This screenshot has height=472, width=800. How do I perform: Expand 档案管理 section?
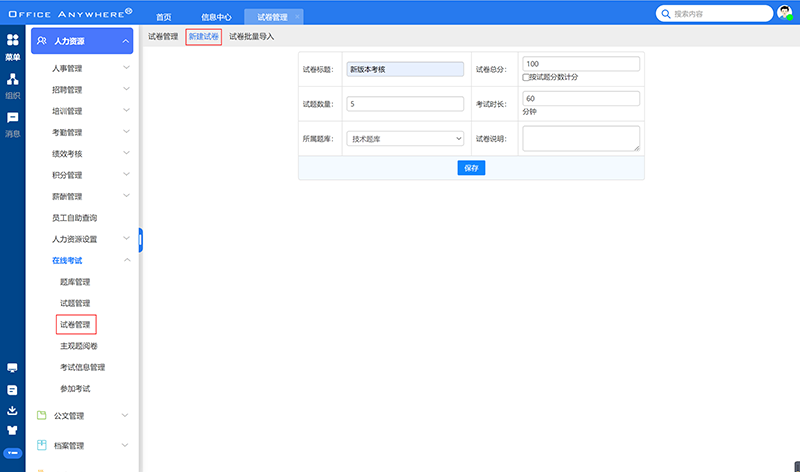point(125,445)
